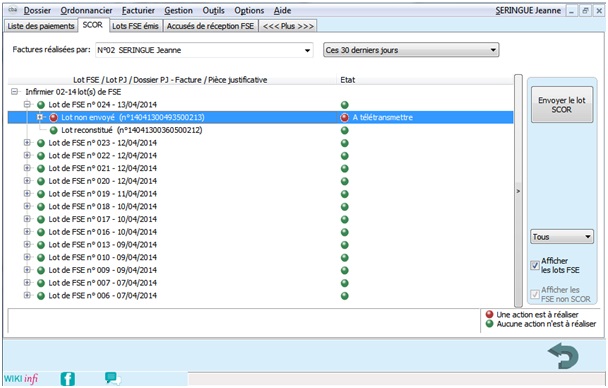The width and height of the screenshot is (608, 388).
Task: Collapse the Infirmier 02-14 lot(s) node
Action: pyautogui.click(x=15, y=92)
